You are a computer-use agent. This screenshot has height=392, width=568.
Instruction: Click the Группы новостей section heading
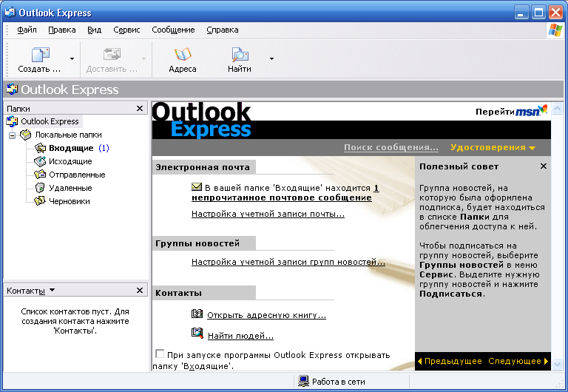click(197, 243)
